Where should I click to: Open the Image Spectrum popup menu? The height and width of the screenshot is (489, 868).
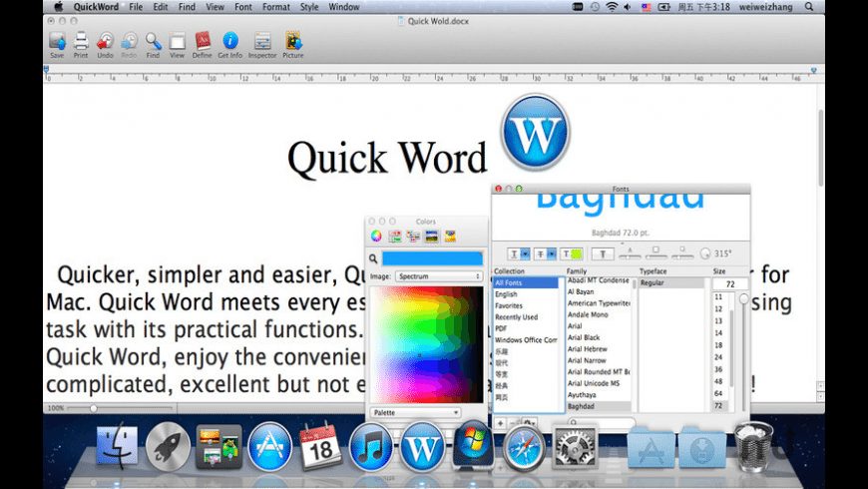tap(438, 276)
